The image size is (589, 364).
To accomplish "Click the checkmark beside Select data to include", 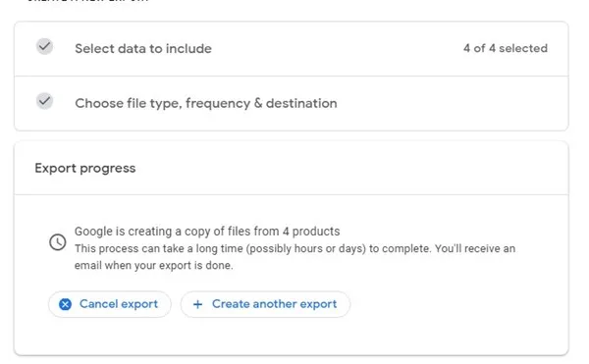I will [44, 46].
